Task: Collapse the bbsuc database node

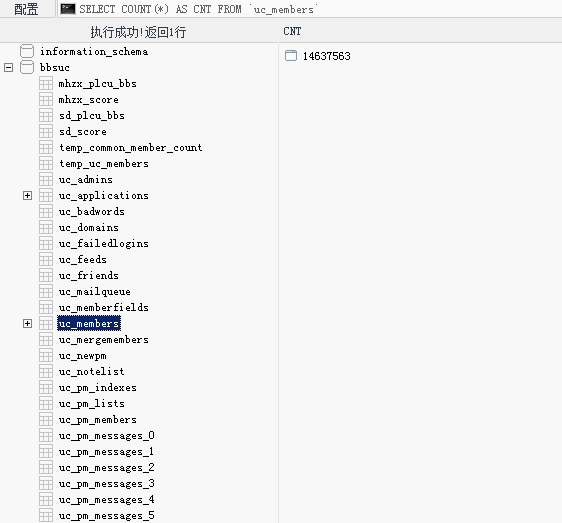Action: pos(9,67)
